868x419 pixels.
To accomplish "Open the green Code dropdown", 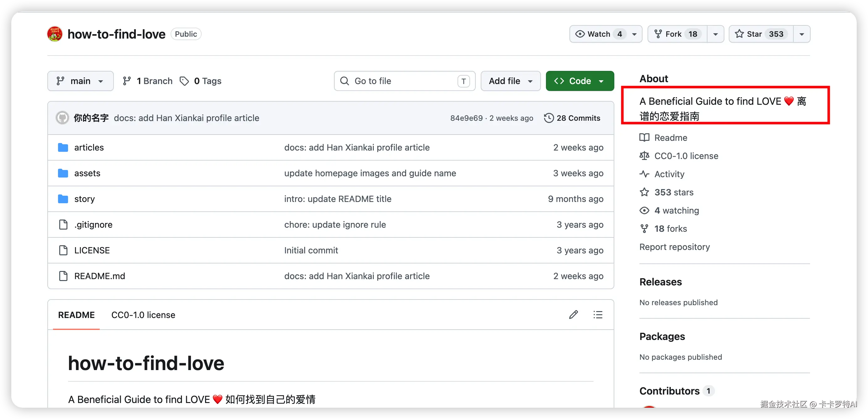I will coord(580,81).
